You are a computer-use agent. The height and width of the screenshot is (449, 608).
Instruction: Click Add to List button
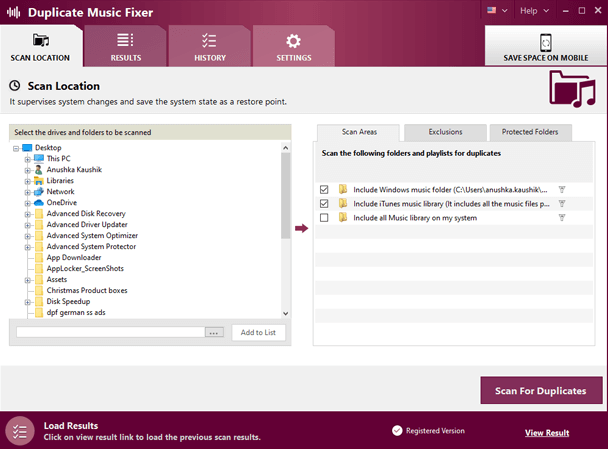(x=258, y=332)
